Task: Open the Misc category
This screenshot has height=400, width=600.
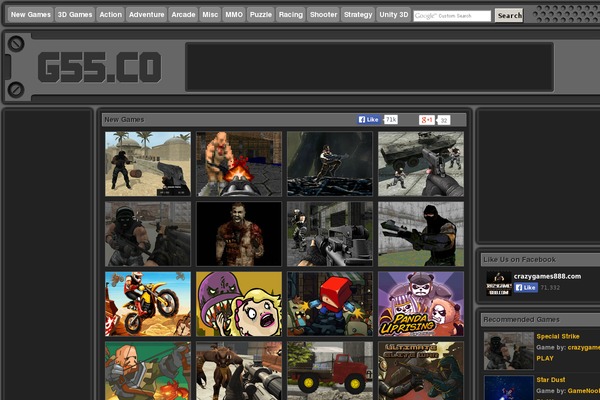Action: pos(210,15)
